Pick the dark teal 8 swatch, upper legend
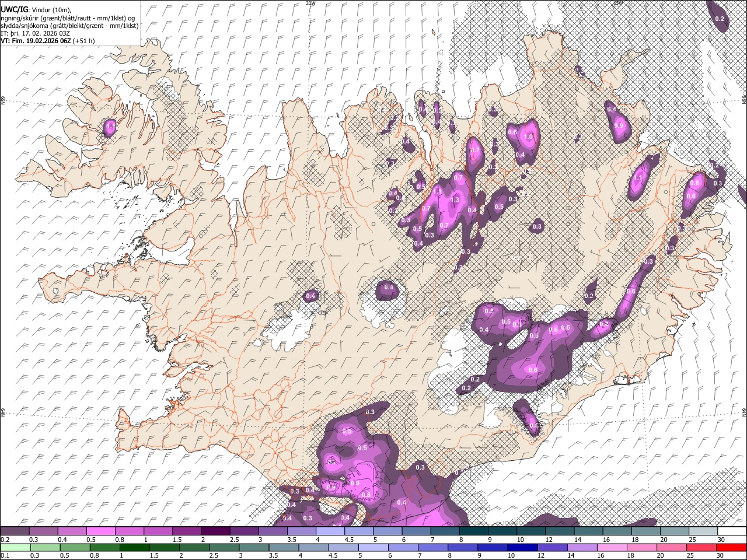Image resolution: width=747 pixels, height=560 pixels. coord(473,531)
